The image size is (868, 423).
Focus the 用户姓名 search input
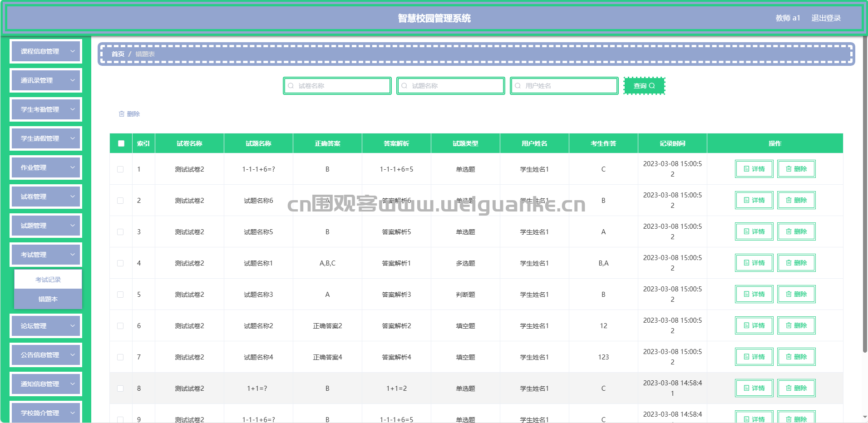click(x=564, y=86)
